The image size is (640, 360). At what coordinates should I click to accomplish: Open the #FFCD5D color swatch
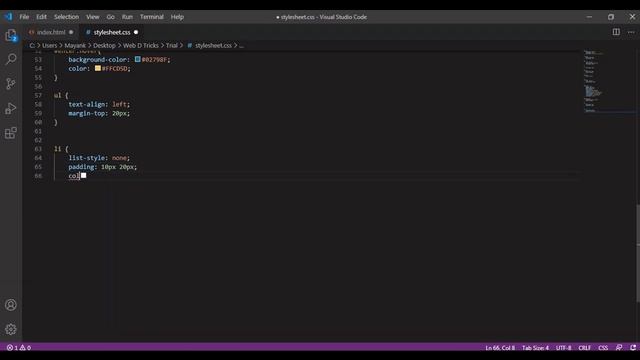pyautogui.click(x=98, y=68)
